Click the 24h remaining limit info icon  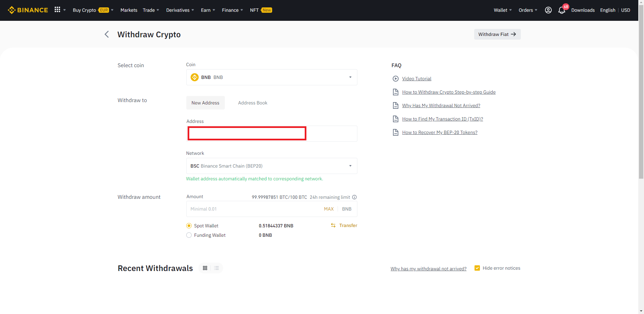click(354, 197)
